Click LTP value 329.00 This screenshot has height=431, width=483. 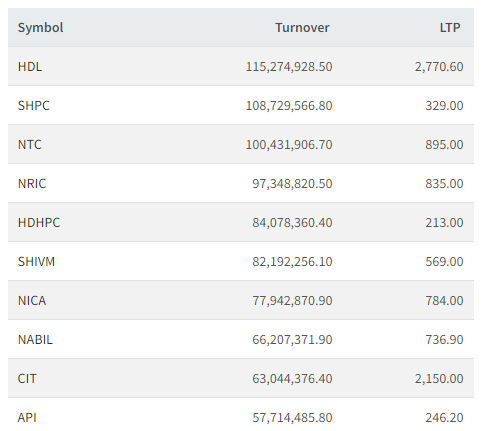pyautogui.click(x=444, y=106)
